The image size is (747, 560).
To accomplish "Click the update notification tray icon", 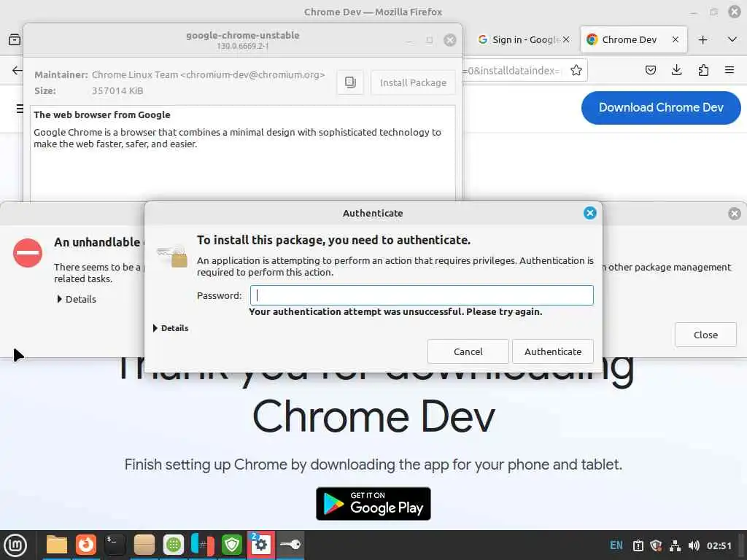I will coord(638,545).
